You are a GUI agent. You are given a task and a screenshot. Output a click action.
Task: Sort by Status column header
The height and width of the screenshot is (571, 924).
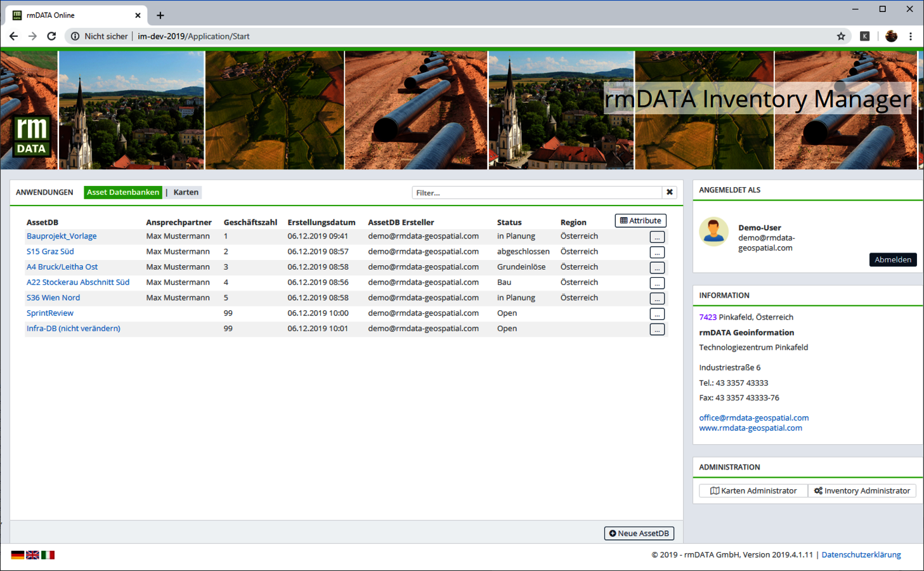click(509, 222)
